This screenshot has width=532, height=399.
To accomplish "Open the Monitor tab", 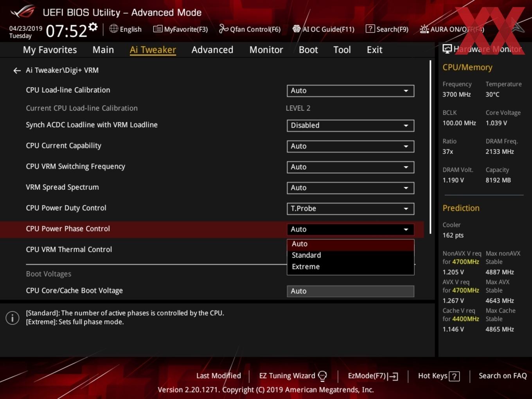I will (266, 50).
